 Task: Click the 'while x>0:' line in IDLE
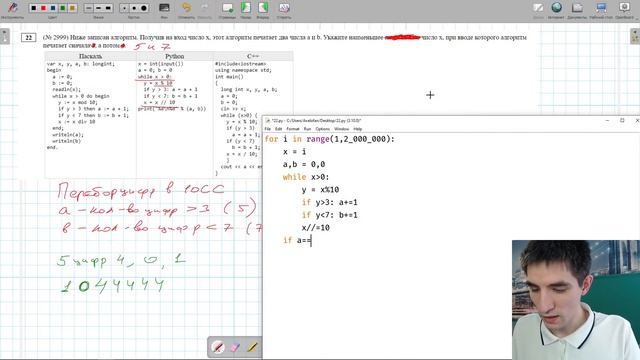[x=306, y=177]
